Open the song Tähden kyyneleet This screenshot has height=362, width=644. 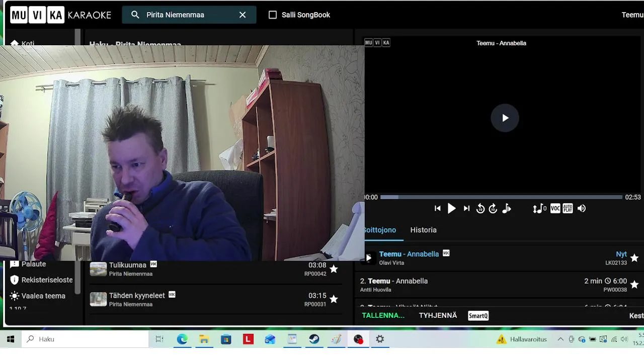[x=137, y=296]
